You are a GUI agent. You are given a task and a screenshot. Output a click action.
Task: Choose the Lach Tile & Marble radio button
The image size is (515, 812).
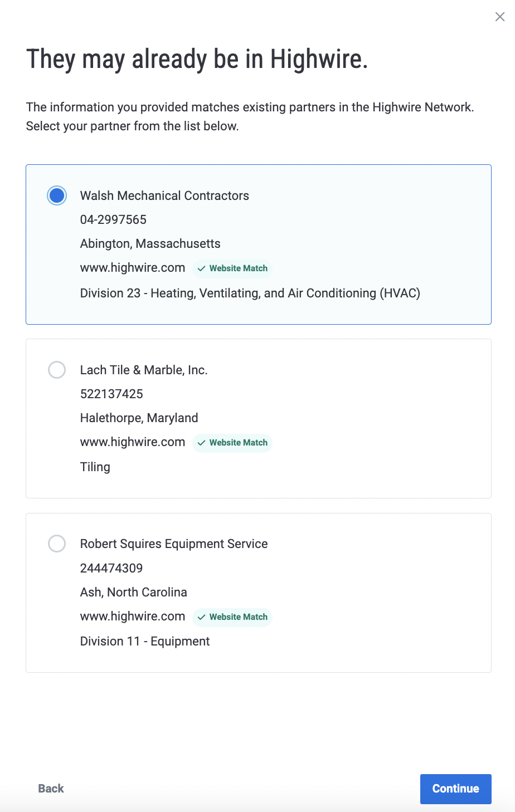tap(57, 370)
